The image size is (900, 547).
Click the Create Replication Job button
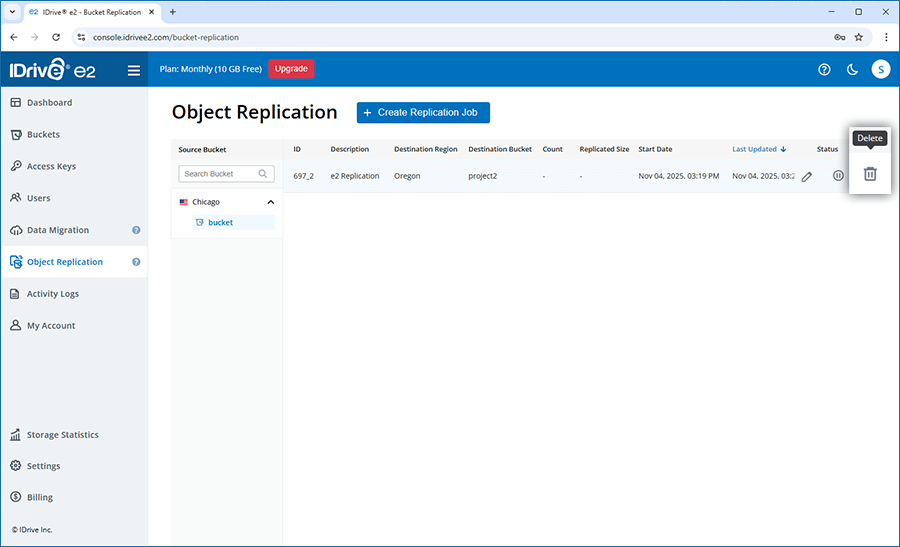click(x=423, y=113)
